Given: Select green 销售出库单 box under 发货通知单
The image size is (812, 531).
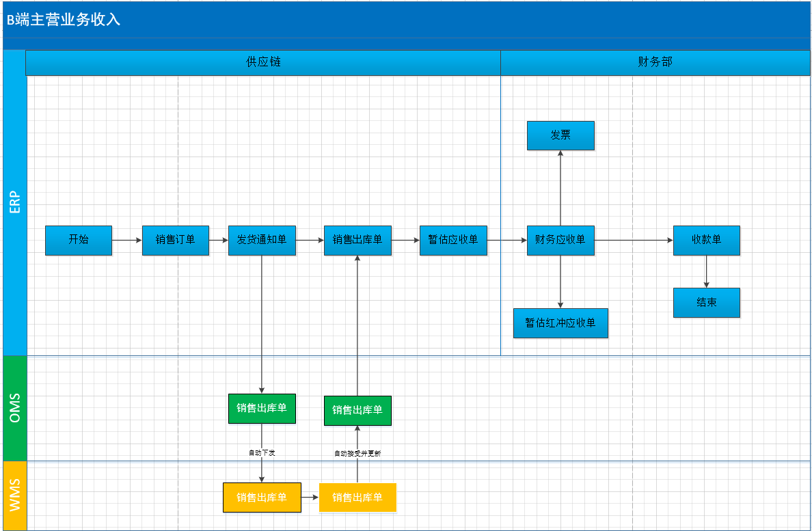Looking at the screenshot, I should pos(262,409).
